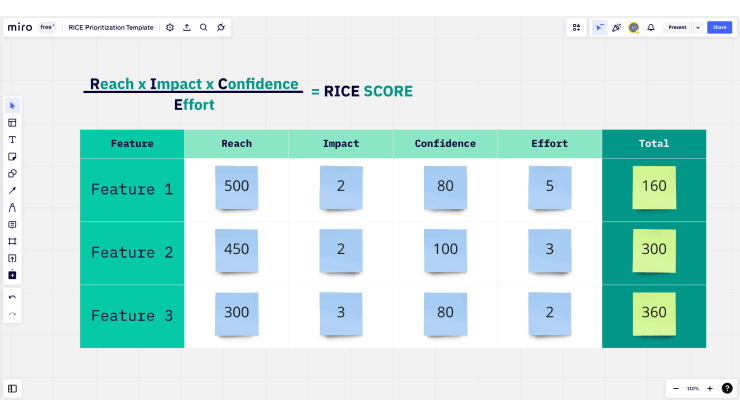This screenshot has height=416, width=740.
Task: Open board settings gear icon
Action: pyautogui.click(x=169, y=27)
